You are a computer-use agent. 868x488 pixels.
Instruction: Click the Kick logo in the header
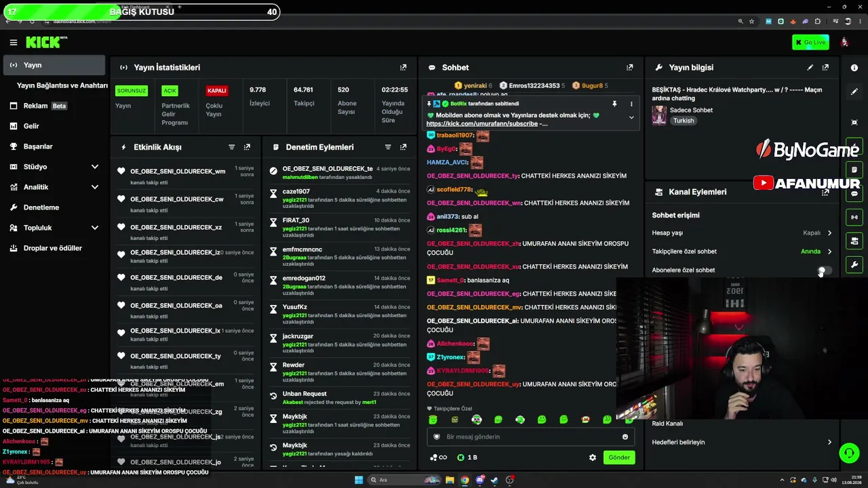click(46, 42)
